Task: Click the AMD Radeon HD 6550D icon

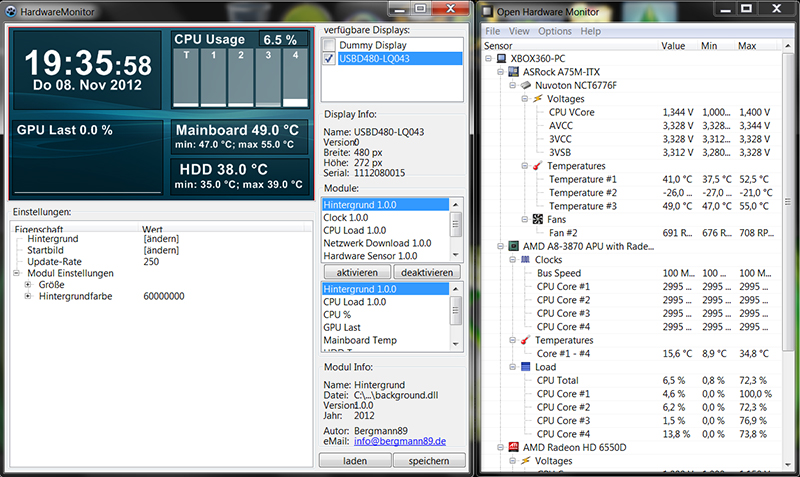Action: point(514,447)
